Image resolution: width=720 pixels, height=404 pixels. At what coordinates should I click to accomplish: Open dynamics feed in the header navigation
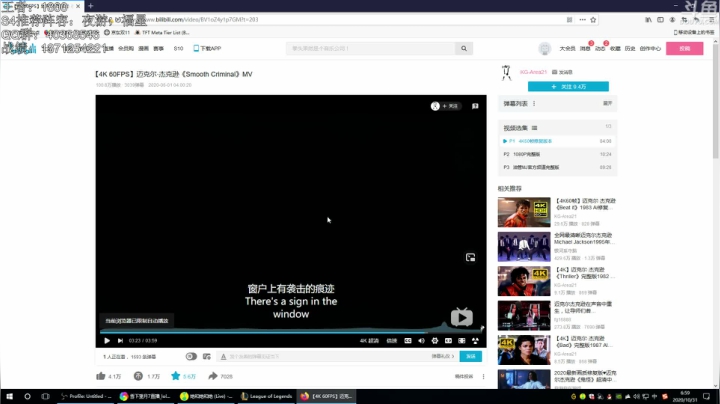coord(600,48)
